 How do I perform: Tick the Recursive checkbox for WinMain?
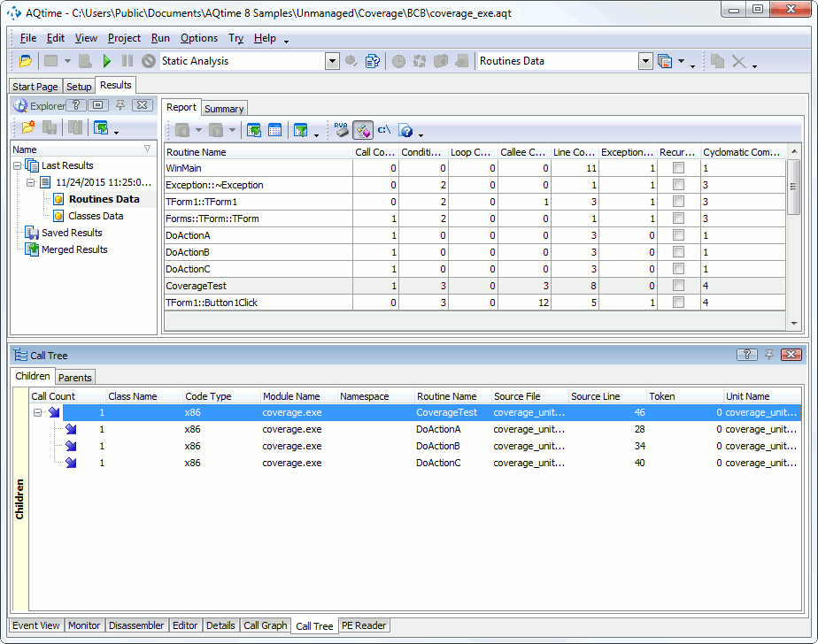[x=678, y=168]
